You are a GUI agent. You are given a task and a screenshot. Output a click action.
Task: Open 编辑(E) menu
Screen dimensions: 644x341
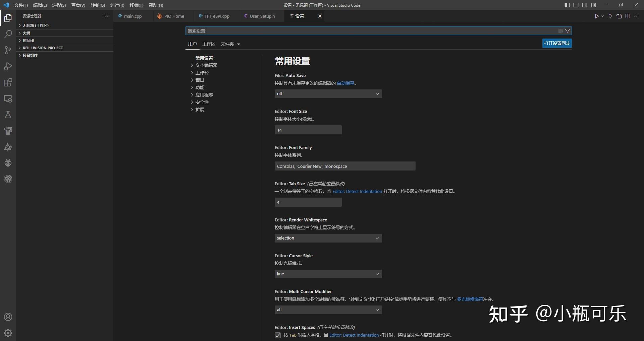click(x=40, y=5)
